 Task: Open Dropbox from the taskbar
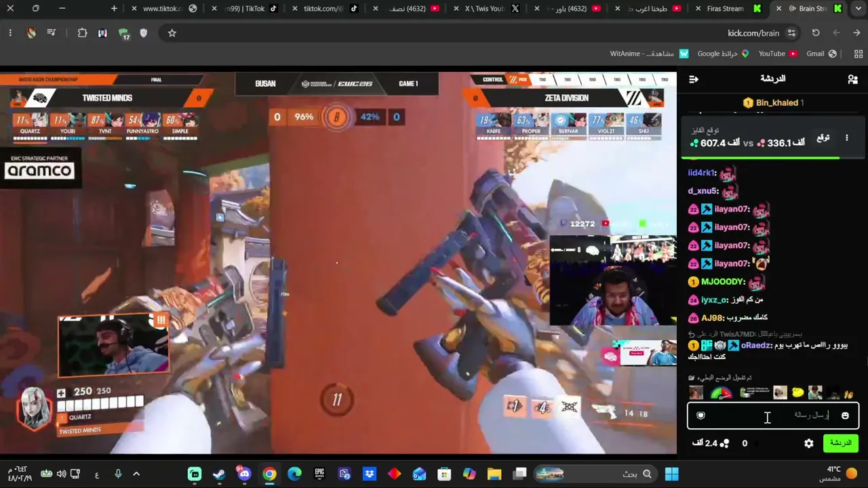point(370,474)
